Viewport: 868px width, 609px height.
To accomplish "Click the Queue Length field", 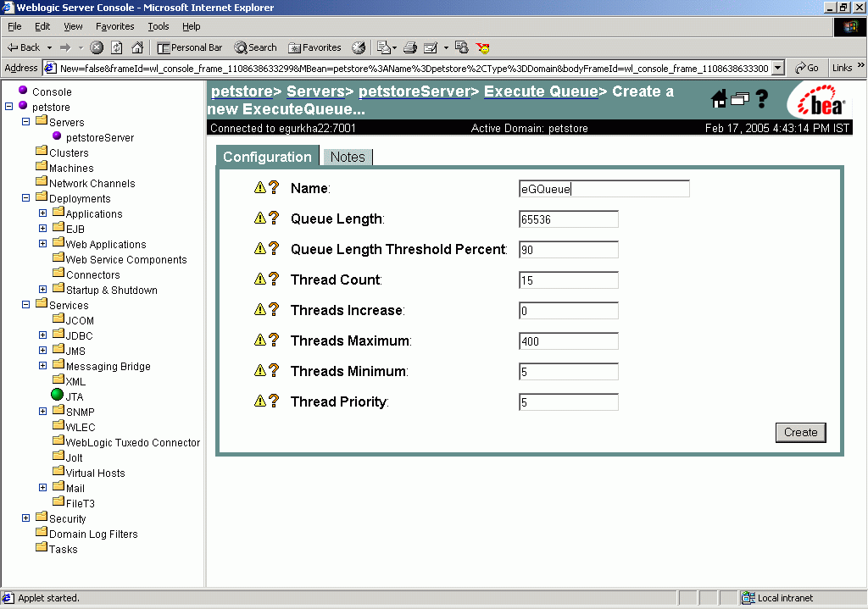I will tap(569, 219).
